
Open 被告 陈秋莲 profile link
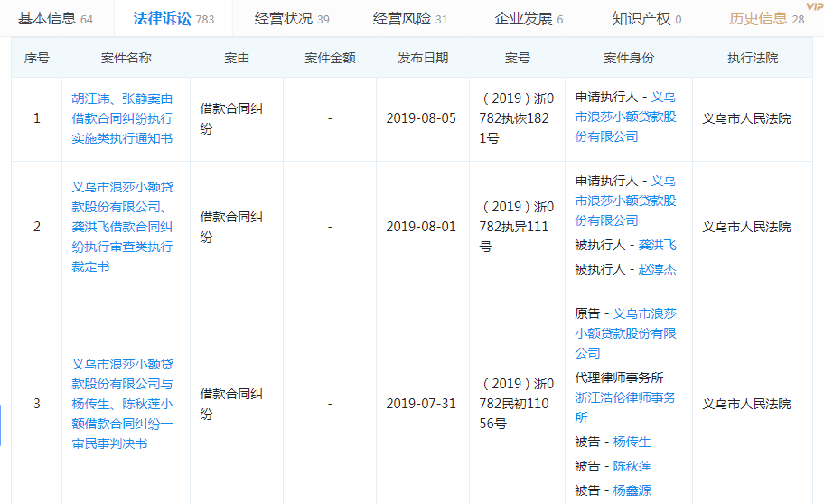[x=632, y=466]
